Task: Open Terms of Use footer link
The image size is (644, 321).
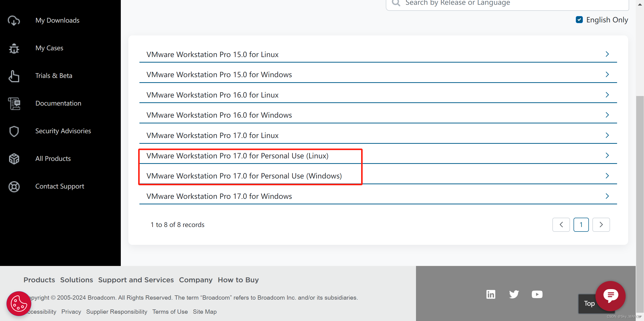Action: 170,312
